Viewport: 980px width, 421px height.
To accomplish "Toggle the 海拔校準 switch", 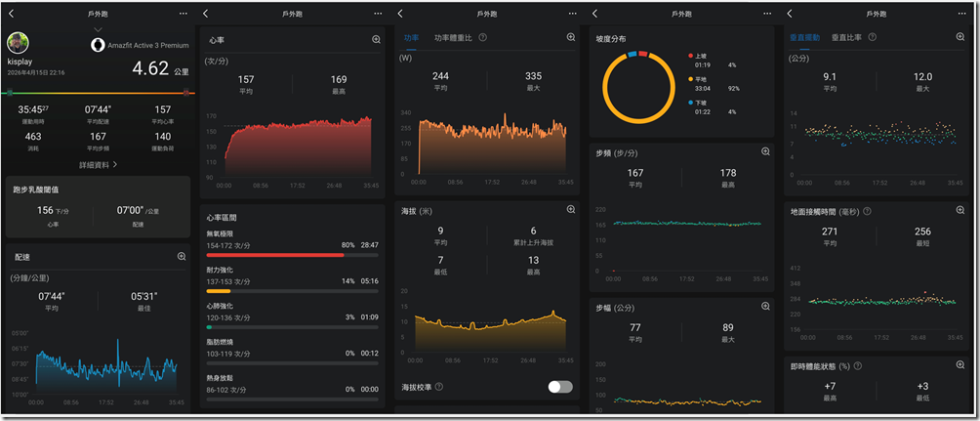I will pos(560,387).
